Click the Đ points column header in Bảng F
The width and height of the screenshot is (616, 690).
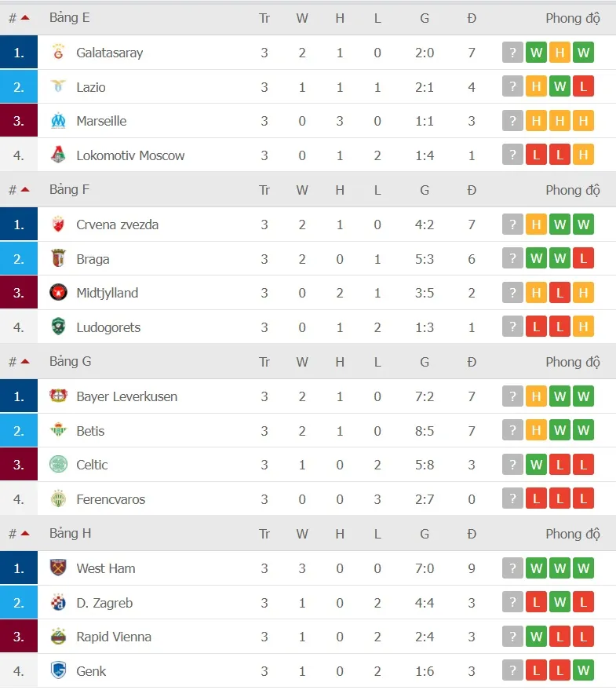point(472,190)
